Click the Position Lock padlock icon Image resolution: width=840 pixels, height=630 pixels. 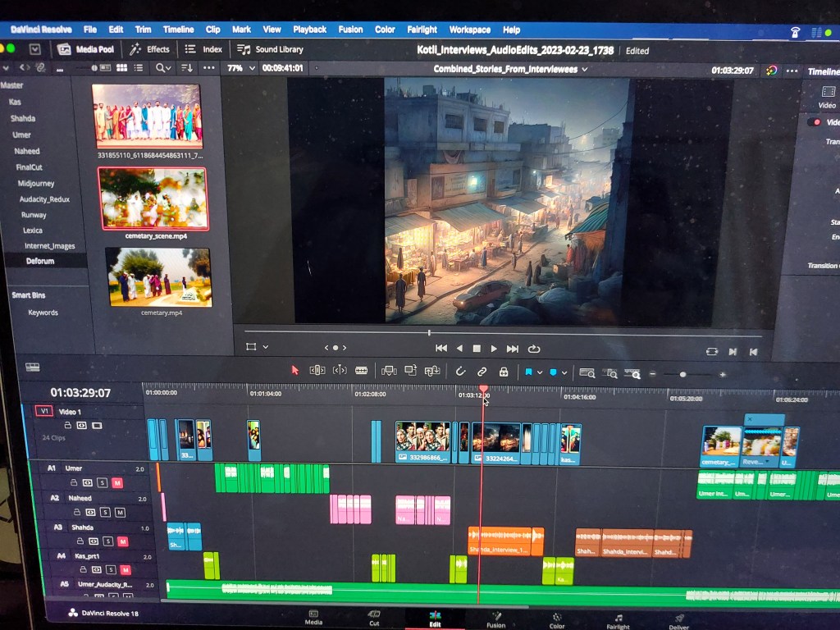tap(504, 372)
